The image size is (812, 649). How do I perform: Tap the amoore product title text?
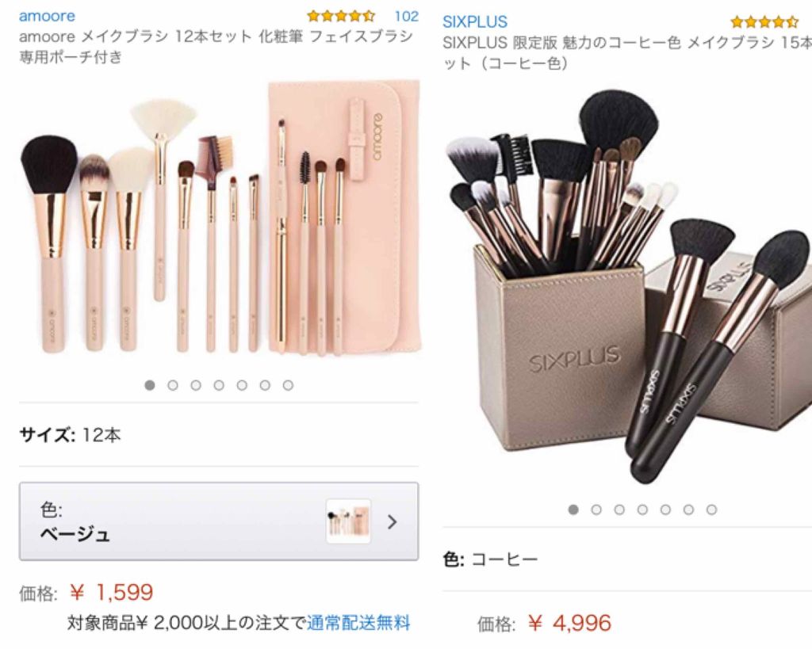click(x=216, y=46)
